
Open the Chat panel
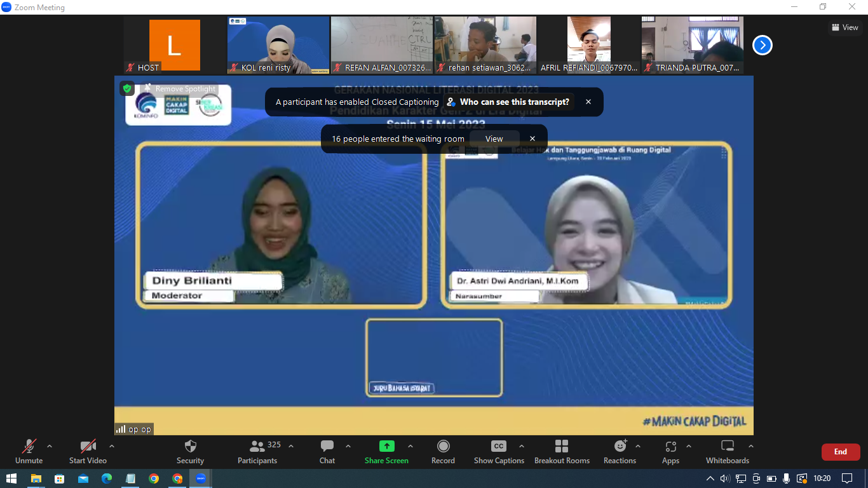point(327,451)
